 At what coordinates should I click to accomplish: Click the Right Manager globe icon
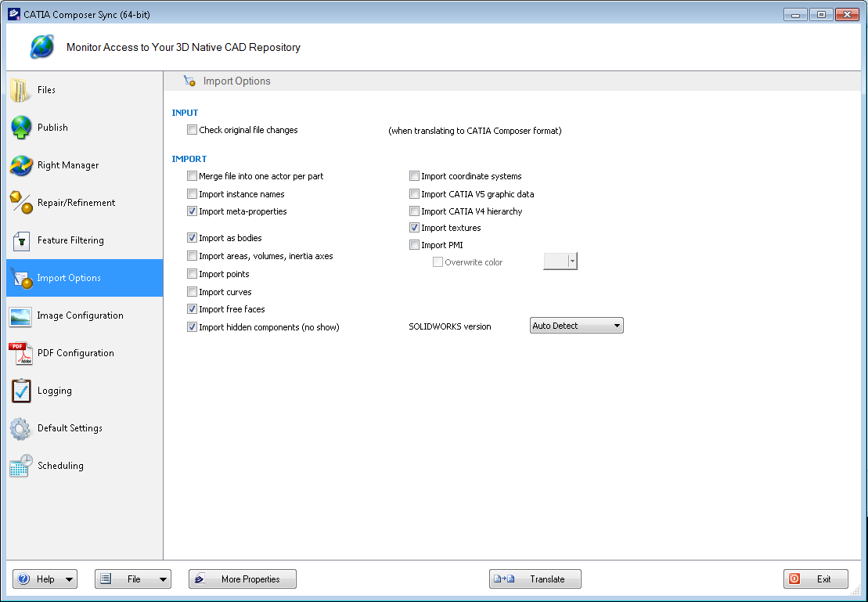(x=21, y=165)
